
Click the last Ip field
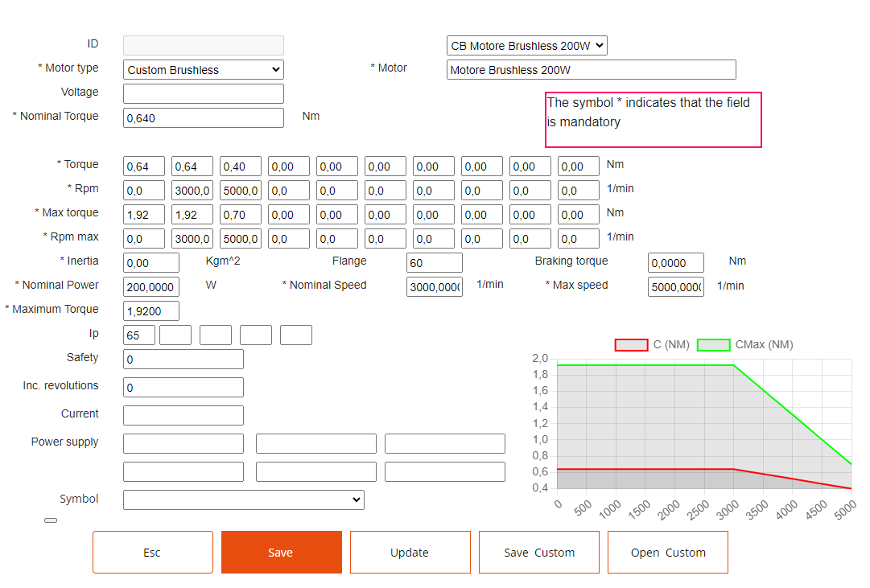click(295, 335)
